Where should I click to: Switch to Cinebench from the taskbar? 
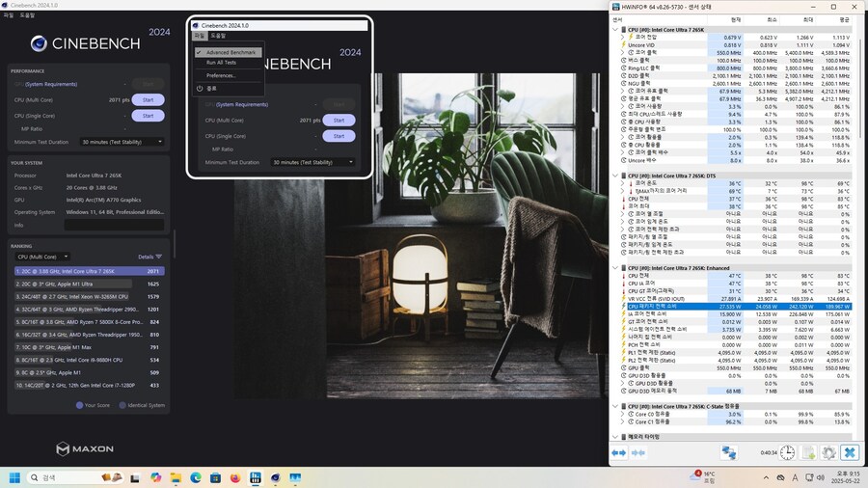tap(275, 477)
